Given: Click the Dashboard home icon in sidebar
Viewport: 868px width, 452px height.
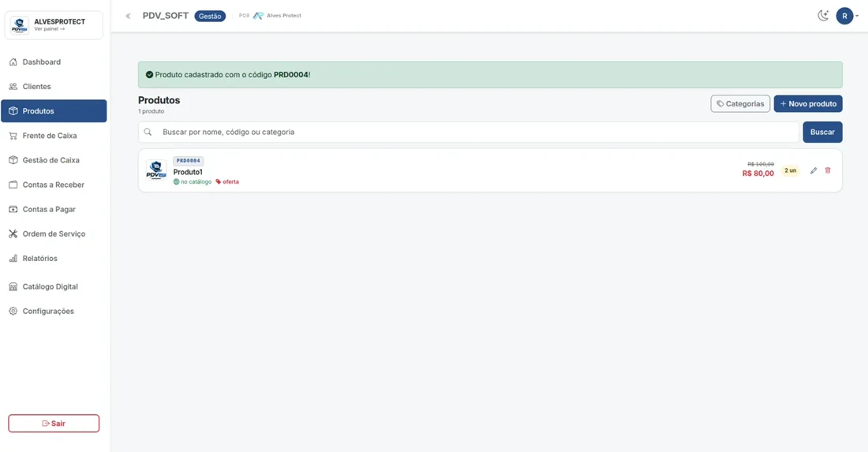Looking at the screenshot, I should 13,62.
